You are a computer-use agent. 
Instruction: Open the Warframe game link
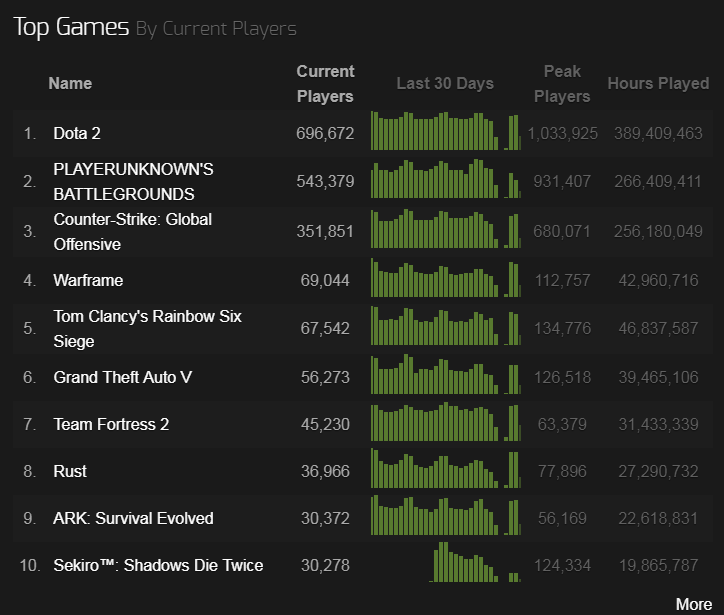pos(88,280)
